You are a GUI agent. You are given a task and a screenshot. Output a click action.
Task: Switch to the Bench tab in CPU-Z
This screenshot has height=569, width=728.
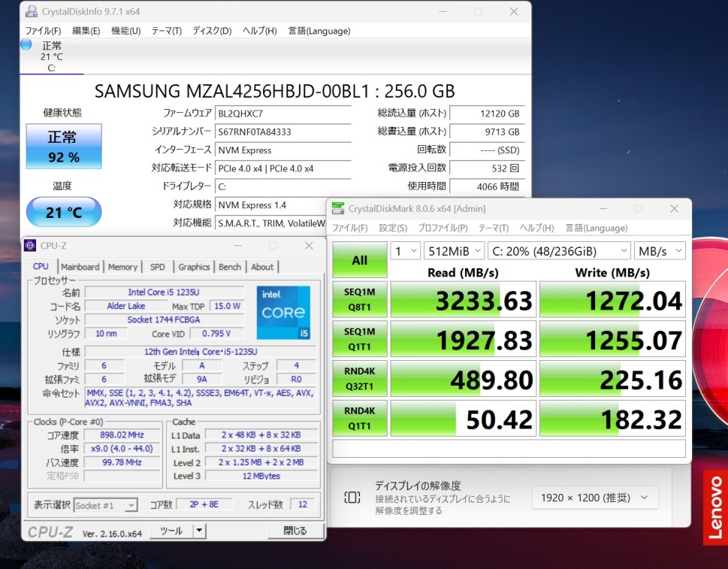(x=230, y=267)
